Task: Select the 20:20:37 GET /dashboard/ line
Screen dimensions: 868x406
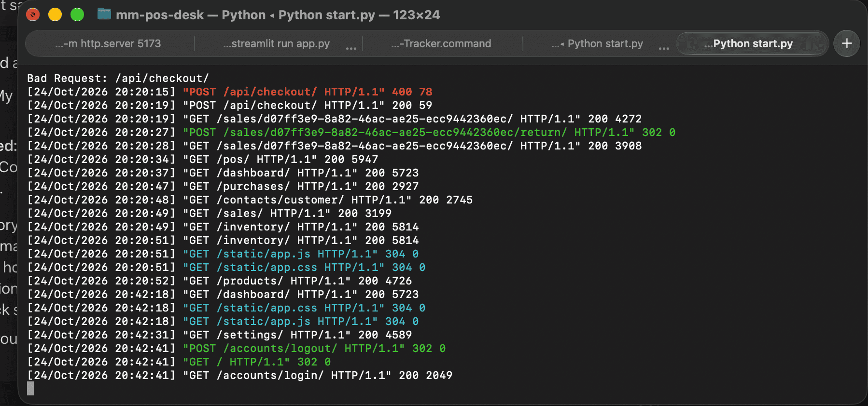Action: 223,173
